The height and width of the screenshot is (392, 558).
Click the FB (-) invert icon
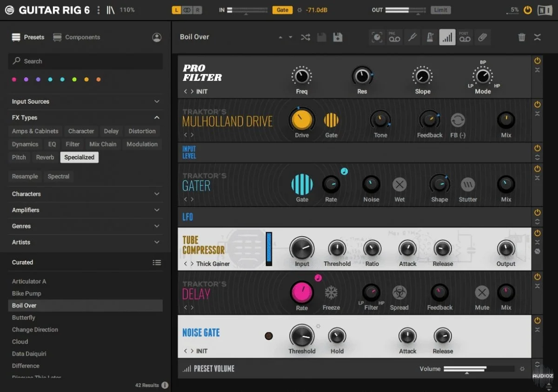[x=458, y=120]
